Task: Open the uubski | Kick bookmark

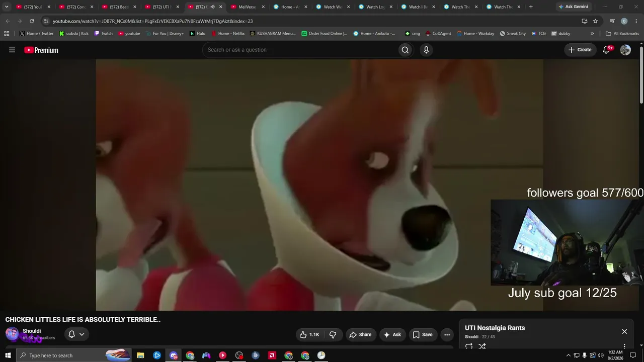Action: (73, 34)
